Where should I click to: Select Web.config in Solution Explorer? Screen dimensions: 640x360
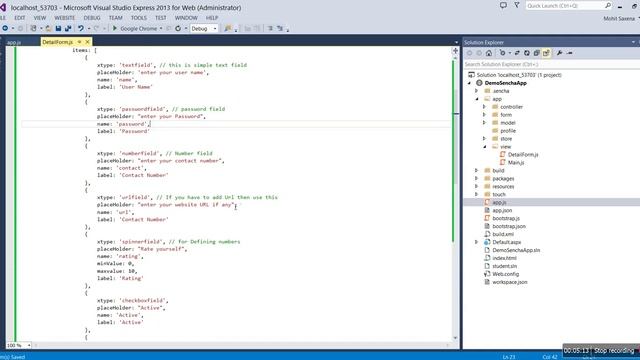(505, 274)
